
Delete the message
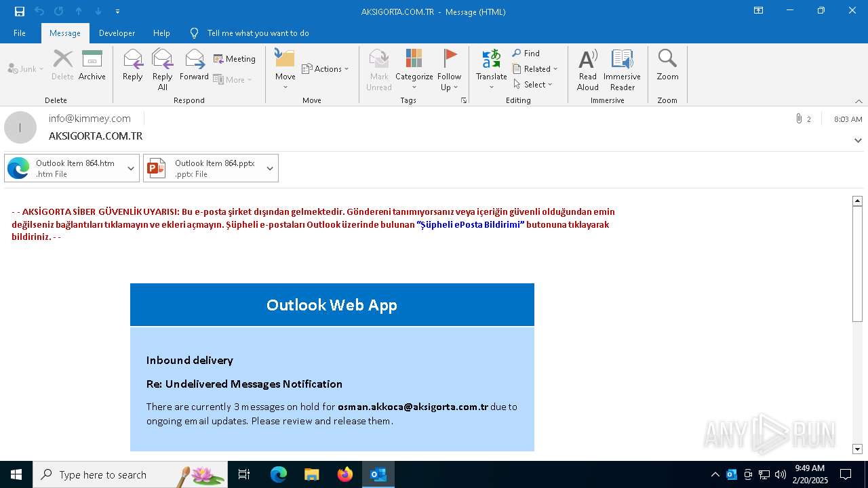(x=63, y=65)
